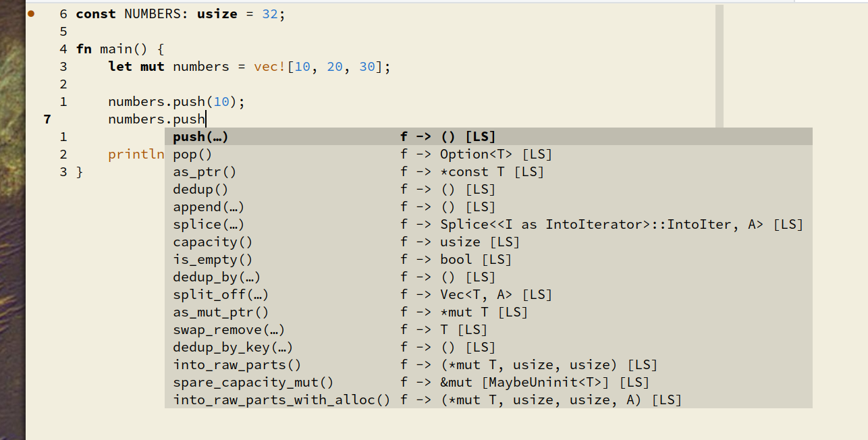Select the dedup_by(…) suggestion
The width and height of the screenshot is (868, 440).
pos(489,277)
